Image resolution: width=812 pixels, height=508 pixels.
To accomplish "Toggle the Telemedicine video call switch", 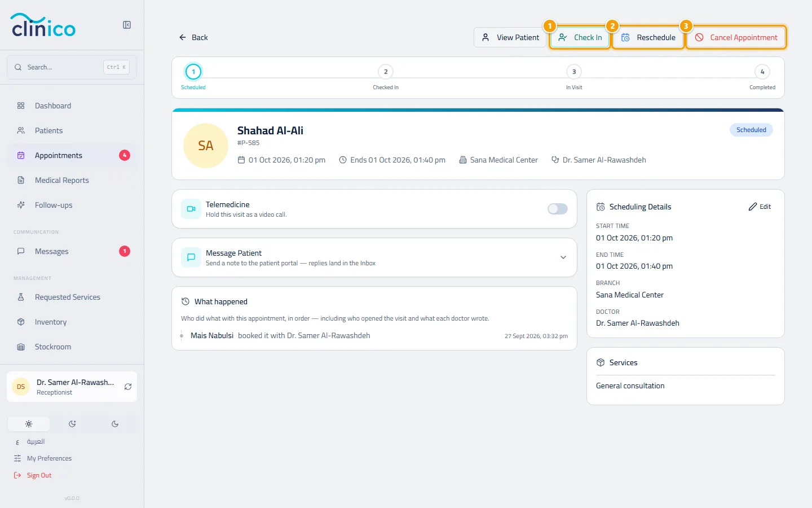I will click(558, 209).
